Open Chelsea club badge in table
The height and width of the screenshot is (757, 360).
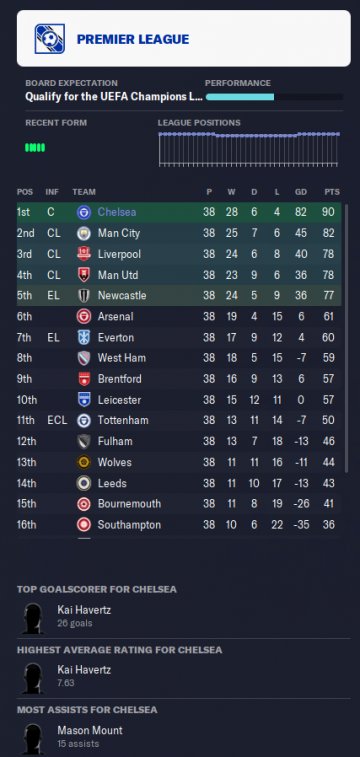[x=84, y=212]
